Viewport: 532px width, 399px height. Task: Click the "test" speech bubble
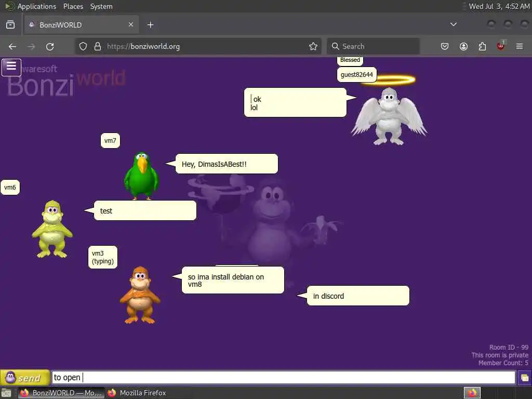pyautogui.click(x=145, y=210)
